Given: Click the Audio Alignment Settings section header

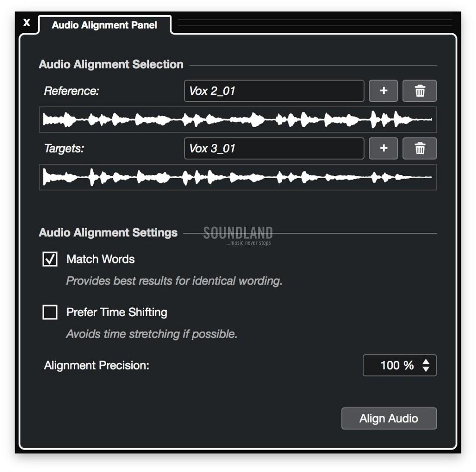Looking at the screenshot, I should [x=108, y=232].
